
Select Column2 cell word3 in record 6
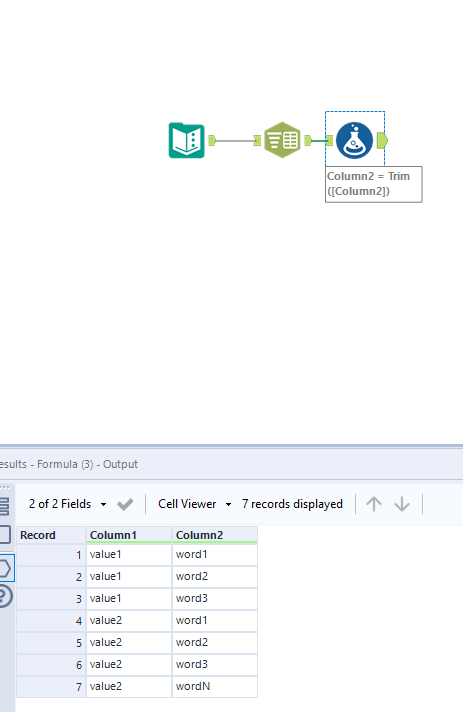pyautogui.click(x=215, y=664)
